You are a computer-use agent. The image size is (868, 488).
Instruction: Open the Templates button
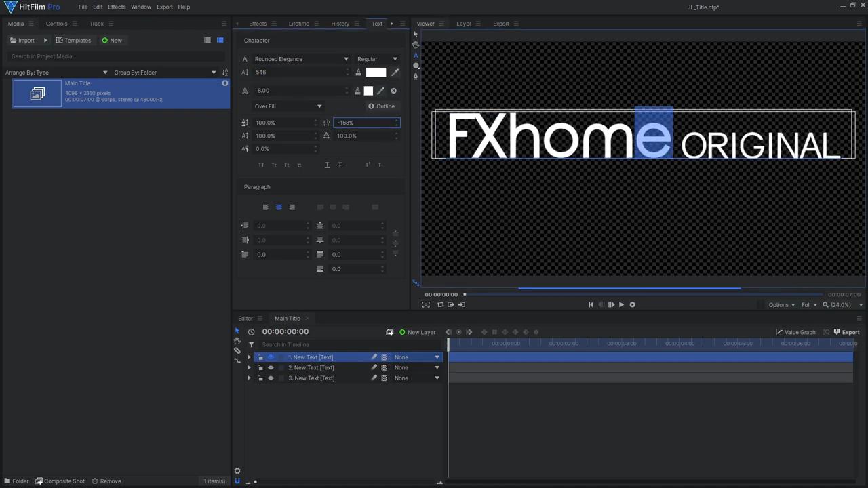(x=73, y=41)
